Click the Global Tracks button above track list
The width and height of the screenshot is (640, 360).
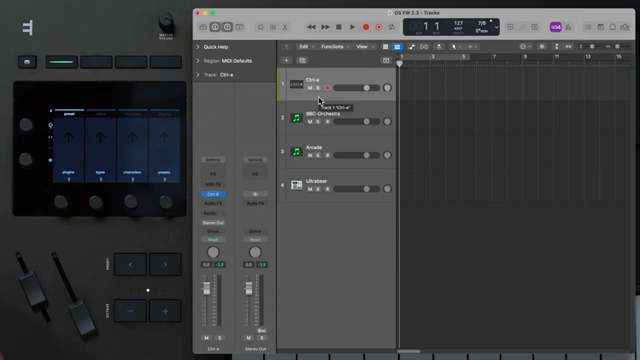(x=386, y=60)
